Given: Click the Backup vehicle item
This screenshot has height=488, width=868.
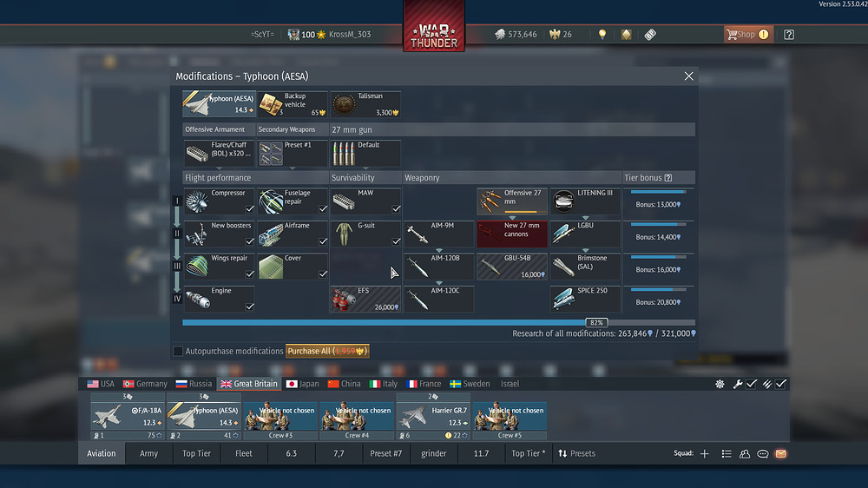Looking at the screenshot, I should coord(293,104).
